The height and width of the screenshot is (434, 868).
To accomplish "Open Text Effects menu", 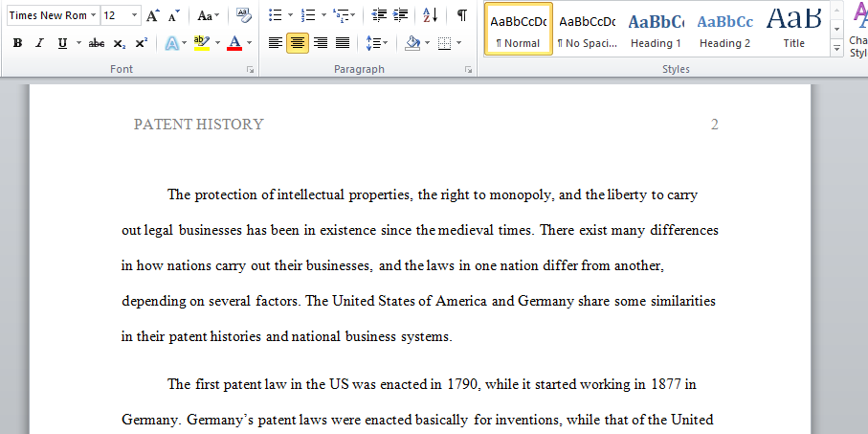I will coord(172,43).
